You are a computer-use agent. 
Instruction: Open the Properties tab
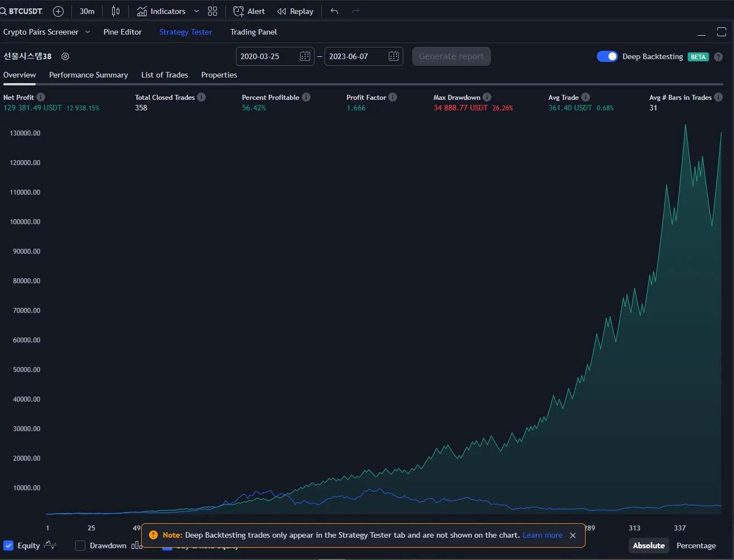(219, 75)
